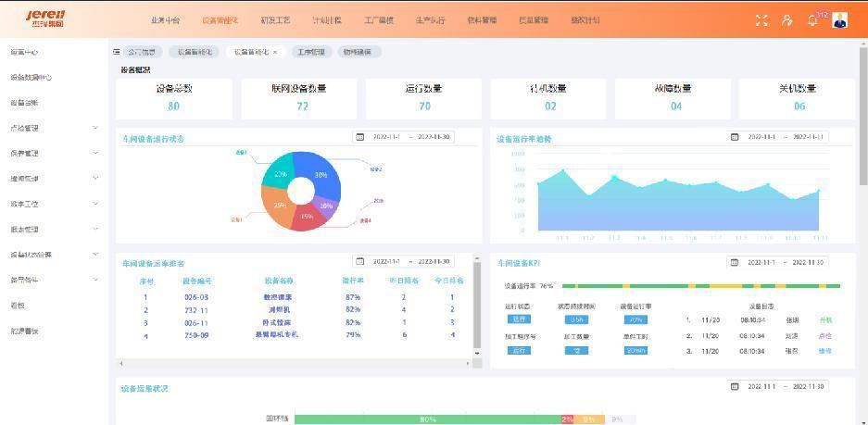Click the green 开机 link in device log
868x425 pixels.
click(x=824, y=320)
